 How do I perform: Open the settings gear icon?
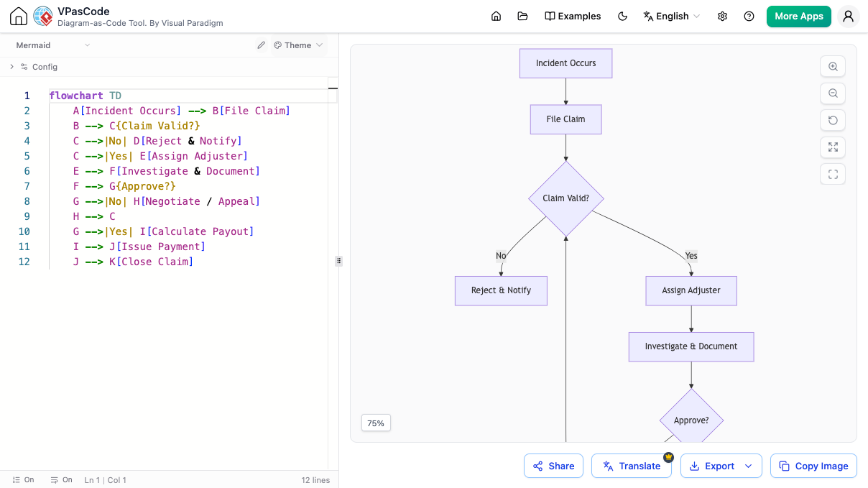[x=722, y=17]
